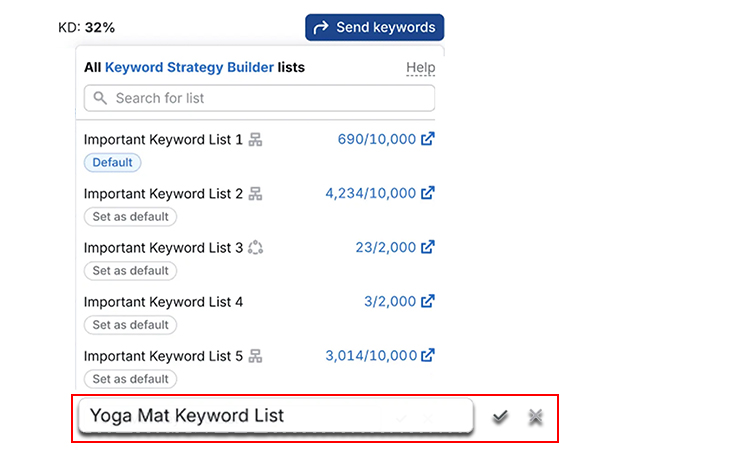
Task: Open the 3/2,000 list link
Action: (x=390, y=301)
